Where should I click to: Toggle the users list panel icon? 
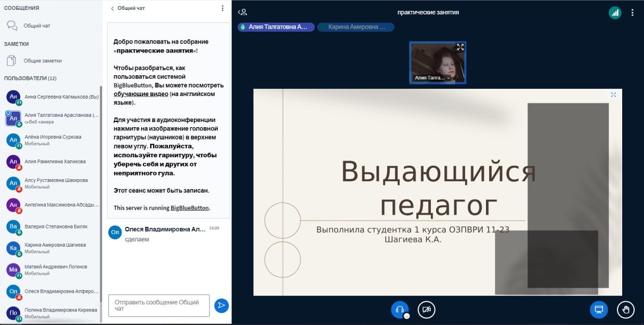click(x=242, y=12)
